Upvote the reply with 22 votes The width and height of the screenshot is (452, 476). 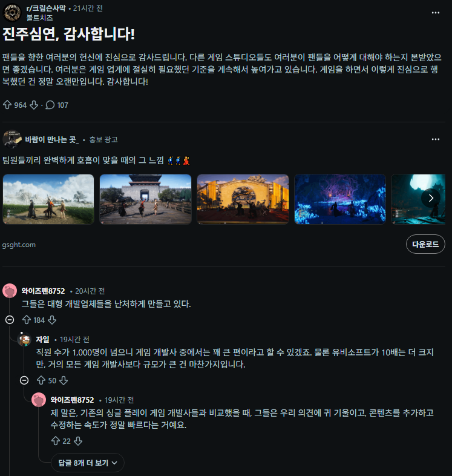point(56,441)
